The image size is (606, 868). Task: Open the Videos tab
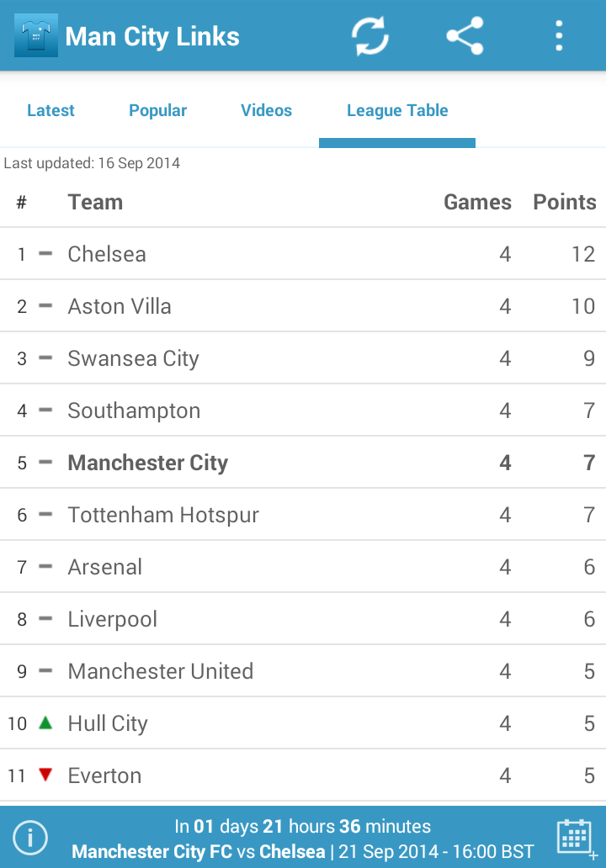tap(266, 110)
